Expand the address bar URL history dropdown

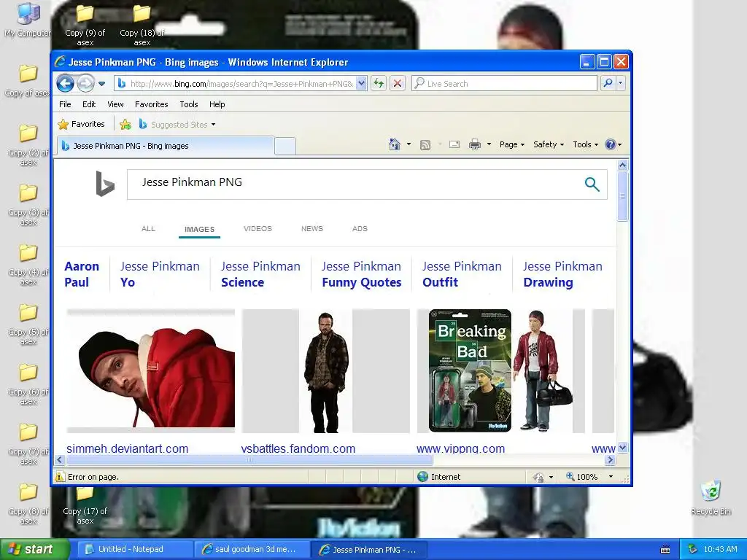point(362,83)
